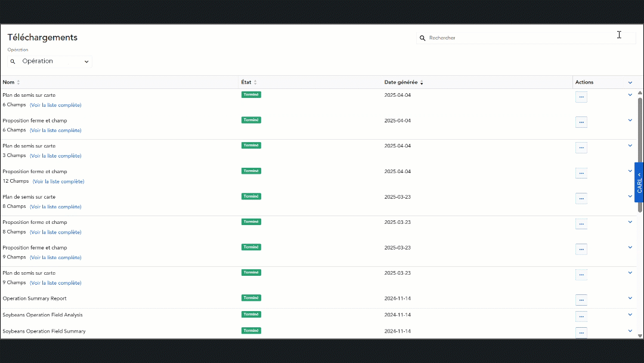
Task: Open actions menu for 8 Champs Proposition ferme
Action: point(581,224)
